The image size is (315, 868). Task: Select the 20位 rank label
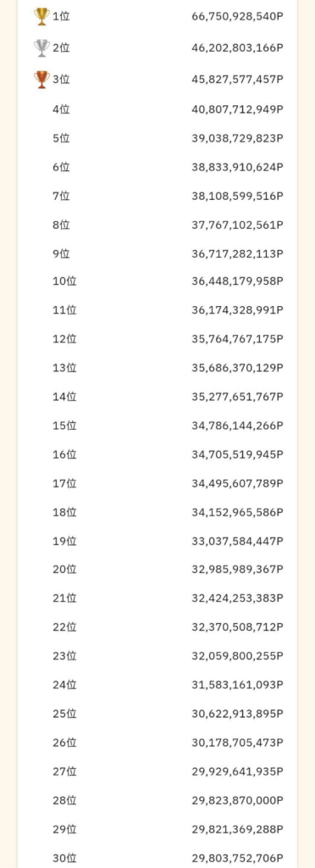click(64, 569)
